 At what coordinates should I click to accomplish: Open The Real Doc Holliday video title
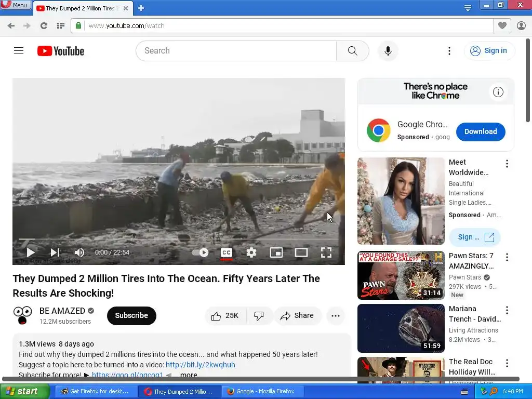472,367
